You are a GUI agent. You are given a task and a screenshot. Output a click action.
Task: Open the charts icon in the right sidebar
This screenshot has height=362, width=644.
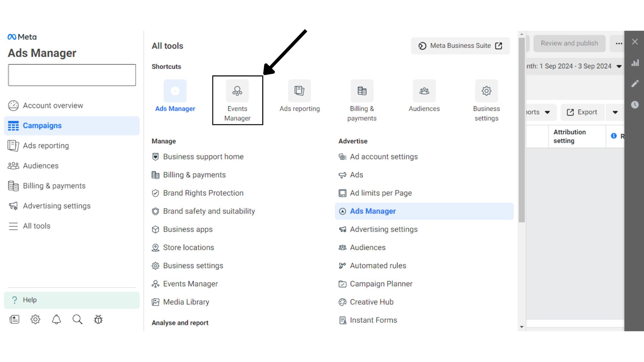tap(635, 63)
